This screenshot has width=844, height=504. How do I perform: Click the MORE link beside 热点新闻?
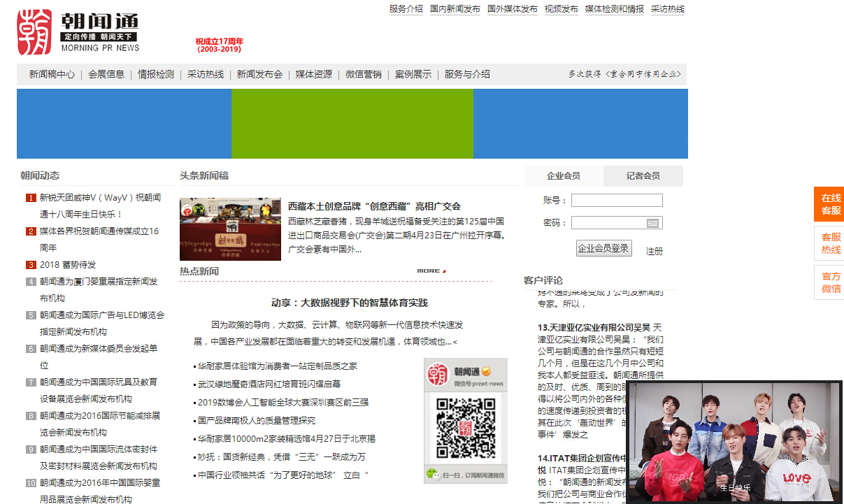coord(430,271)
